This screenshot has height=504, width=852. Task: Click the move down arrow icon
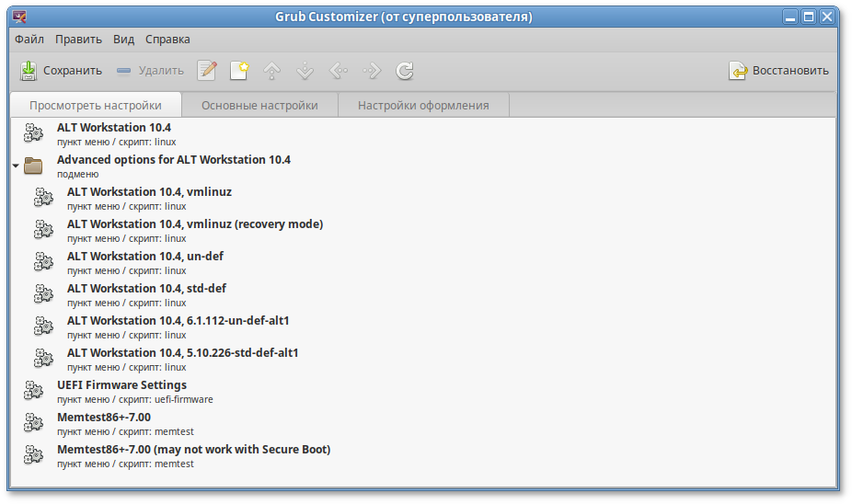click(305, 71)
